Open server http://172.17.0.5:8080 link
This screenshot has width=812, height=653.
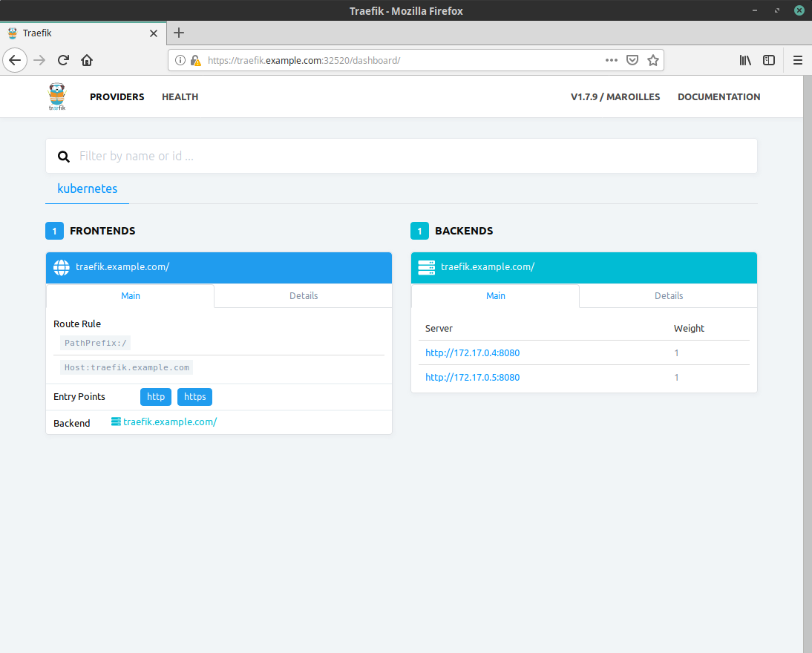472,378
